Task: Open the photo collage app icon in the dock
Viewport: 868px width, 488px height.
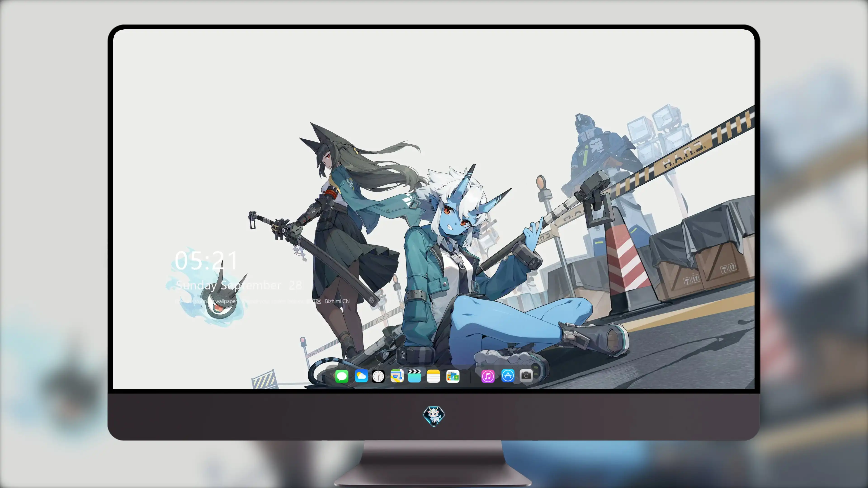Action: point(453,376)
